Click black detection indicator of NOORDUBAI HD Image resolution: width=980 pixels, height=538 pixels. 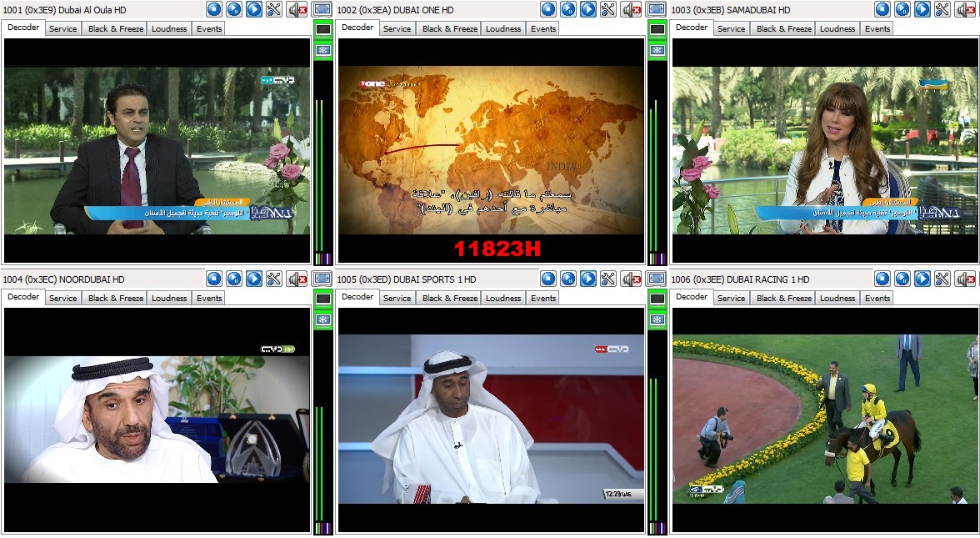[x=323, y=299]
